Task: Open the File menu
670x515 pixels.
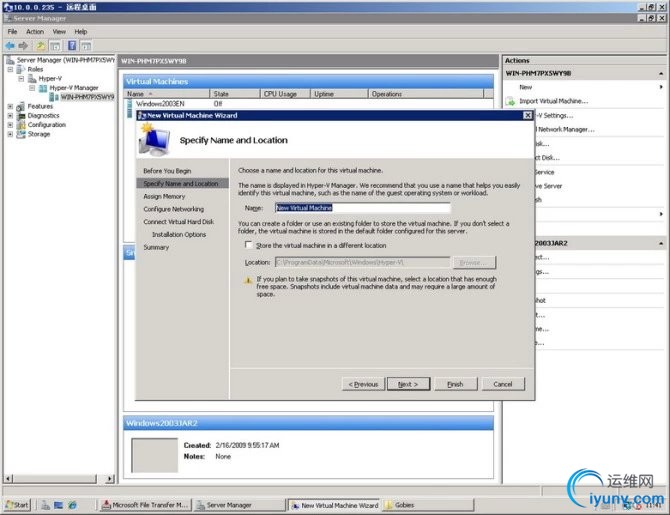Action: click(x=12, y=32)
